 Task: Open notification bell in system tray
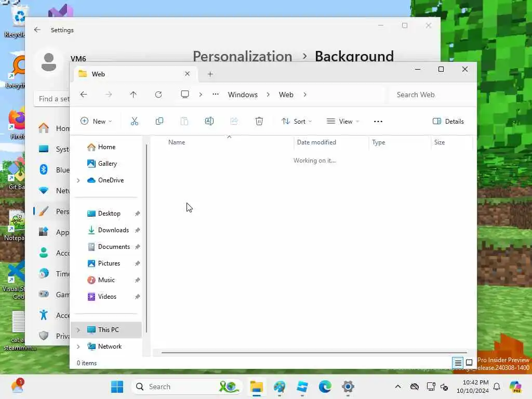pos(497,387)
